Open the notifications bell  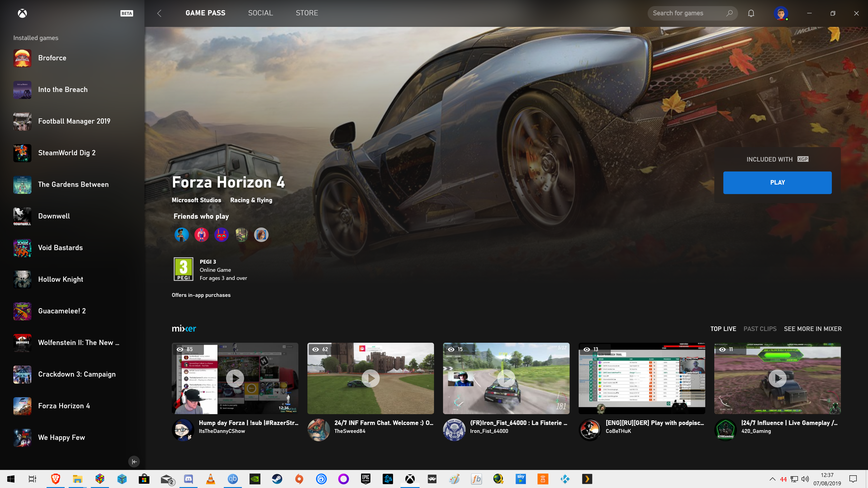(751, 13)
